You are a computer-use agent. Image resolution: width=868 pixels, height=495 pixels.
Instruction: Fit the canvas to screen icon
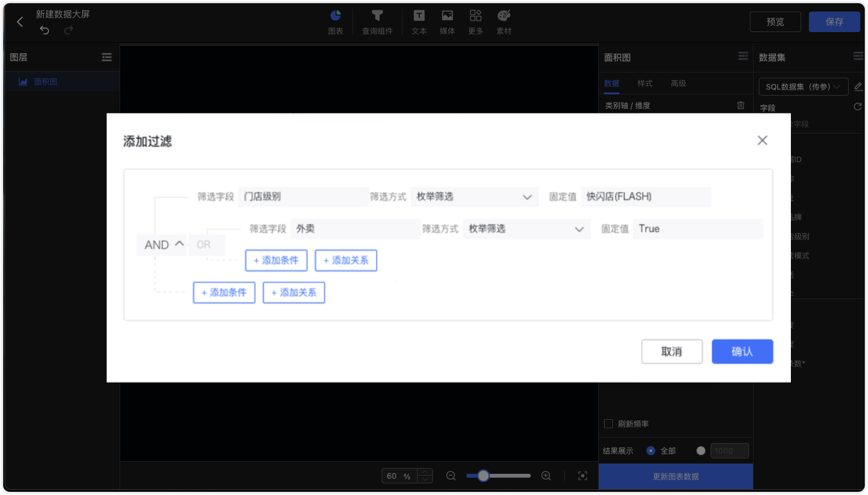[583, 476]
